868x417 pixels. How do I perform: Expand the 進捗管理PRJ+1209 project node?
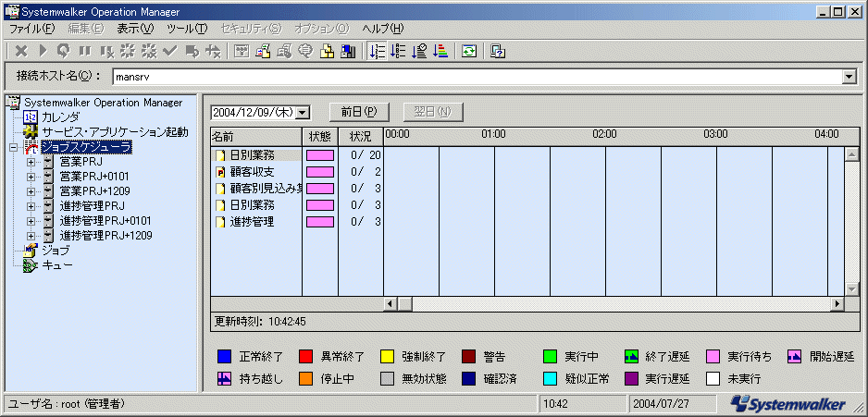(x=31, y=236)
